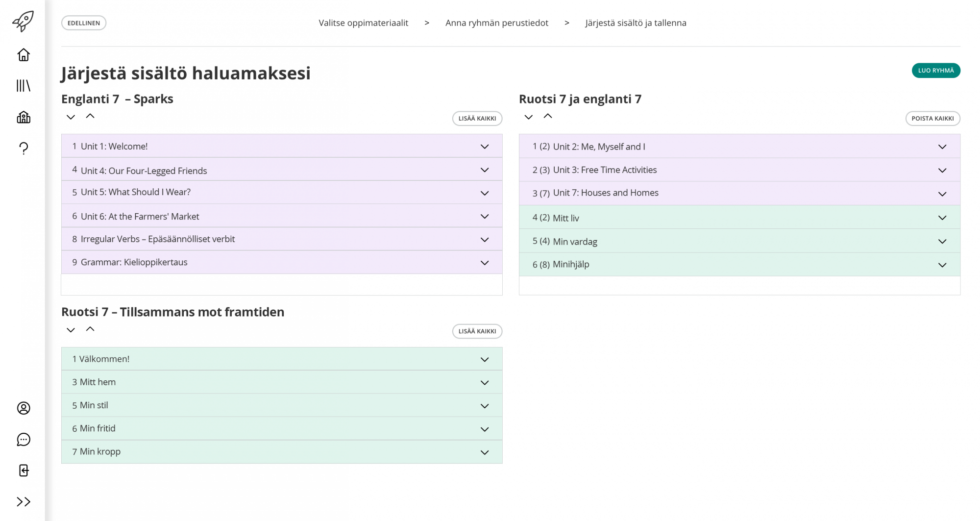Go to Valitse oppimateriaalit step

point(363,23)
